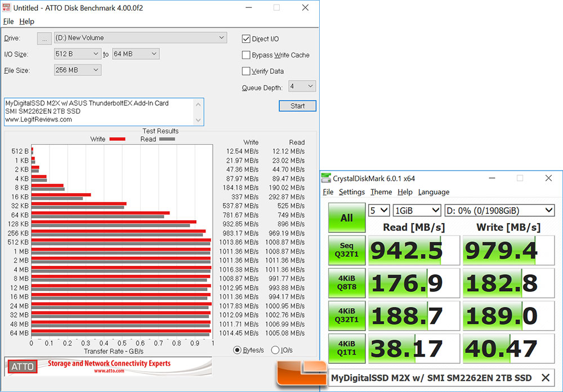Open CrystalDiskMark test size dropdown 1GiB

click(x=417, y=211)
